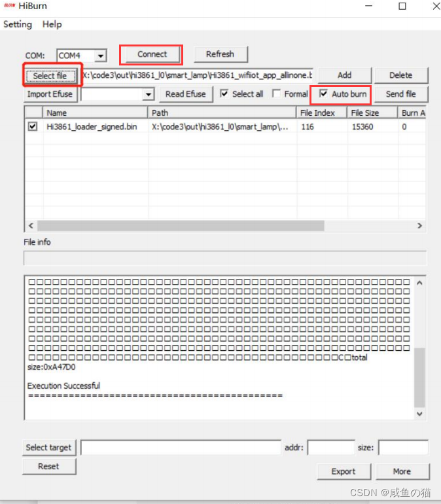Click the Connect button
This screenshot has width=441, height=504.
coord(152,54)
